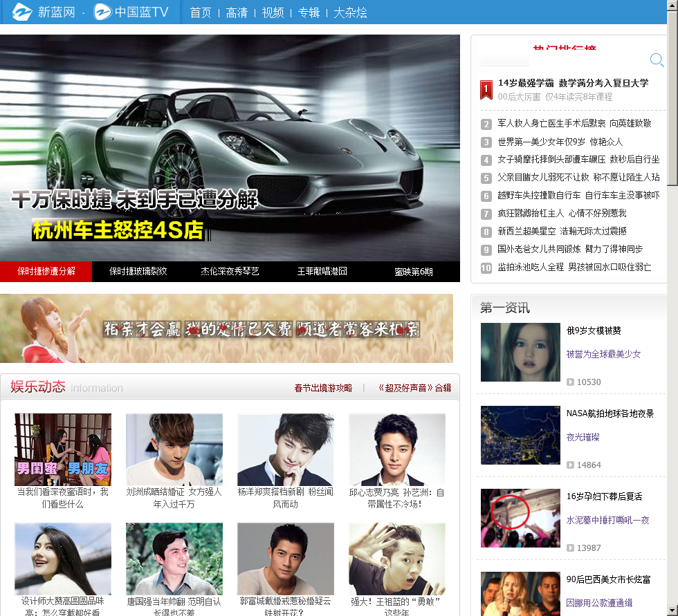Open 女子骑摩托摔倒头部遭车碾压 article
678x616 pixels.
coord(578,160)
